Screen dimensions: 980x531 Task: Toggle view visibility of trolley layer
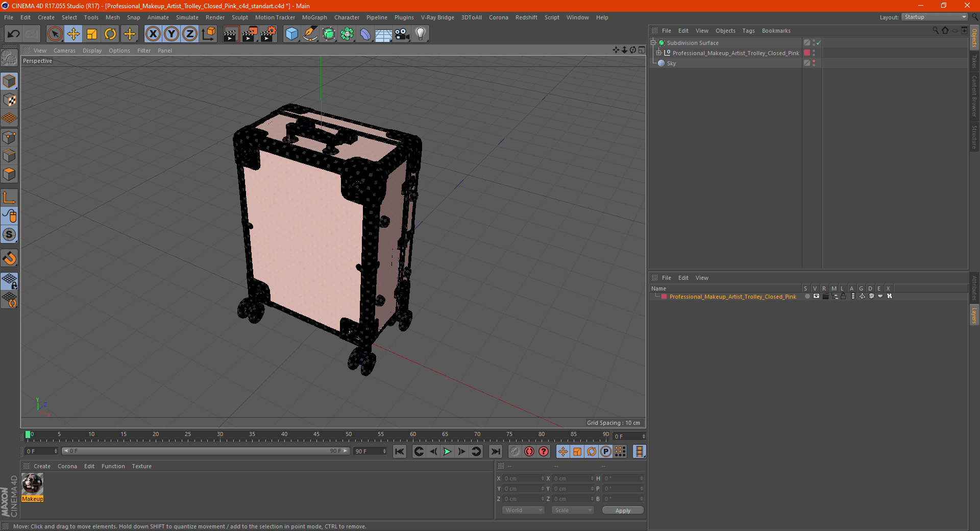pos(816,296)
